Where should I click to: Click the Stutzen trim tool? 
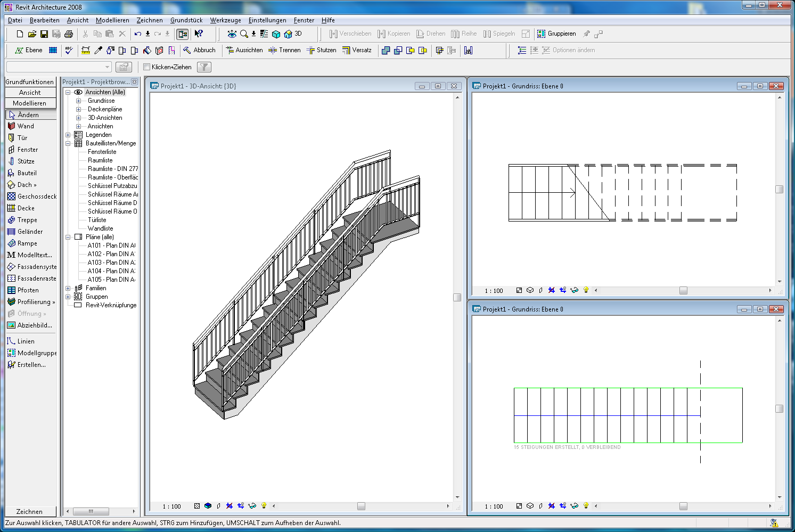(x=321, y=50)
